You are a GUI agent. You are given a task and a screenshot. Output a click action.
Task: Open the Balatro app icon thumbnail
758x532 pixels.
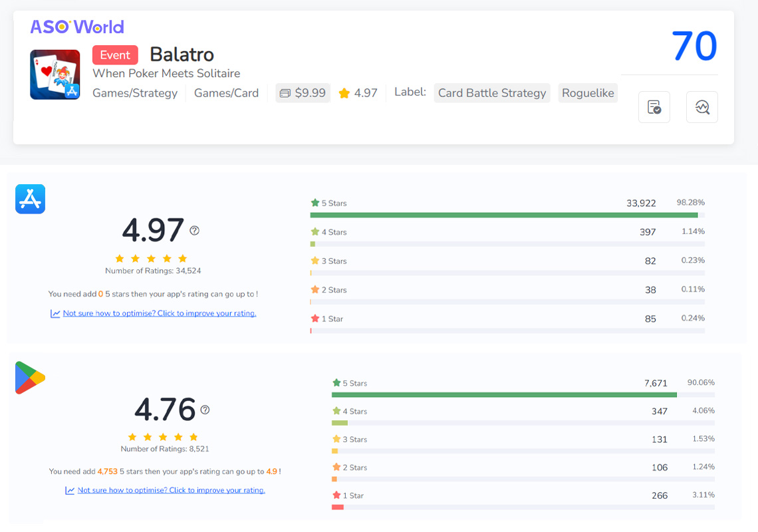pos(55,74)
